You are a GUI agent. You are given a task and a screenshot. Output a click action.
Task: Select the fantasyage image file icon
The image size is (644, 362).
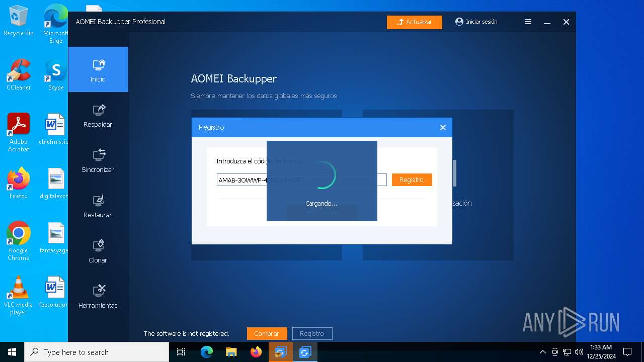54,238
